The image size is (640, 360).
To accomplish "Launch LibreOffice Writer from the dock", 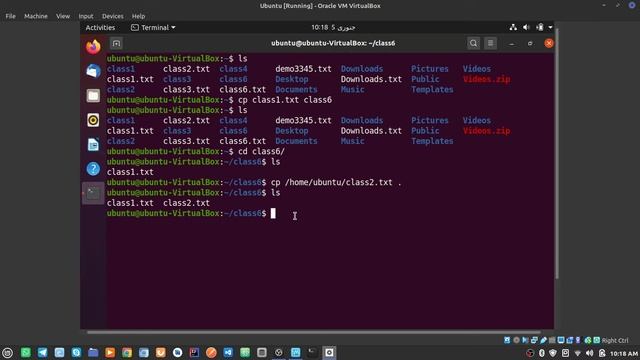I will tap(93, 144).
